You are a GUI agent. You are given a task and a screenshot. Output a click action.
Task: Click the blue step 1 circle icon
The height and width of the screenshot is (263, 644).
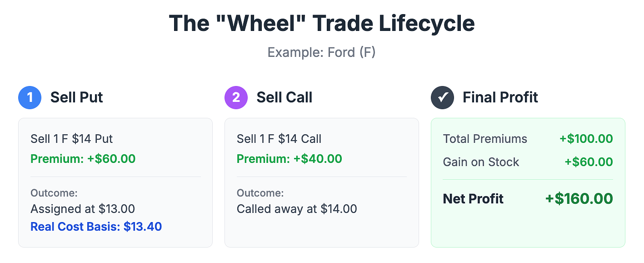click(30, 97)
